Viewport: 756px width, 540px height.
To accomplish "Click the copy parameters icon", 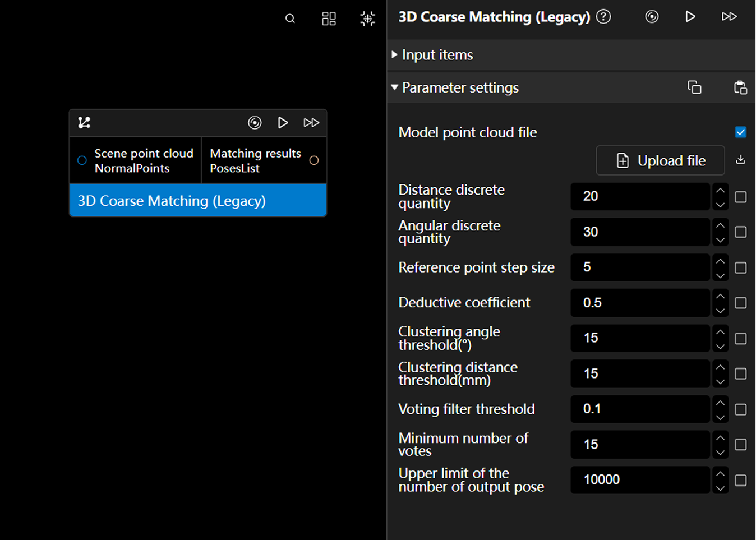I will [694, 87].
